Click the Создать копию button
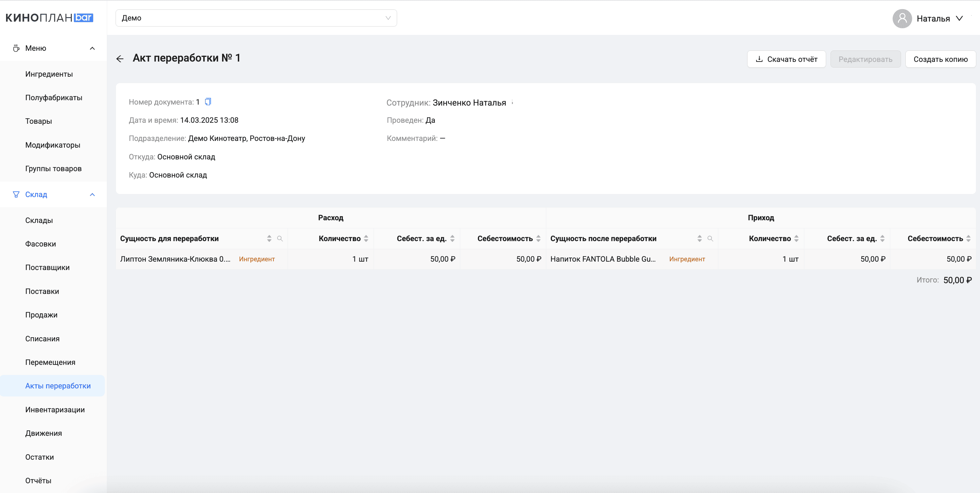Screen dimensions: 980x493 coord(940,59)
